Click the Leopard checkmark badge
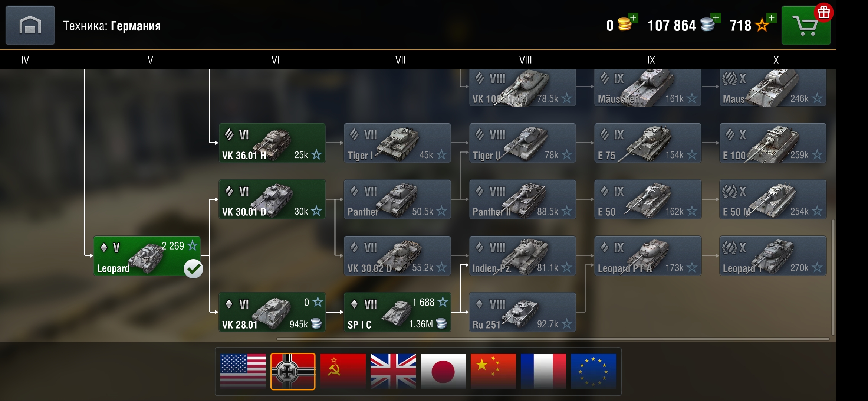 193,269
